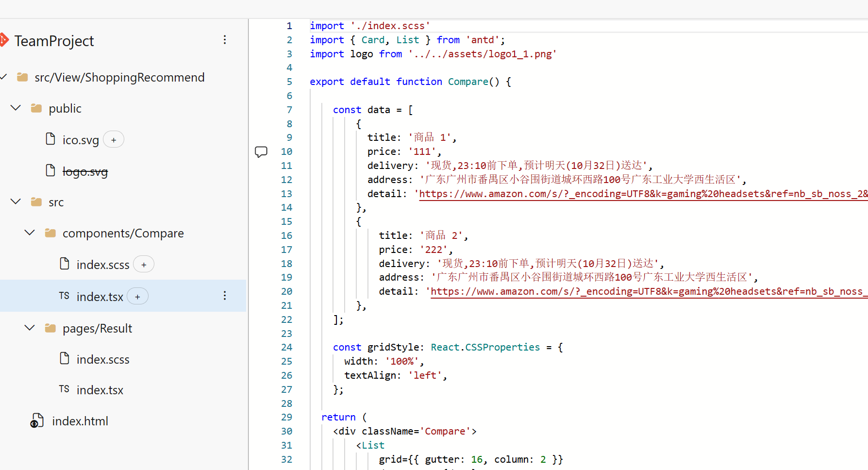Click the pages/Result folder icon
The height and width of the screenshot is (470, 868).
point(50,328)
